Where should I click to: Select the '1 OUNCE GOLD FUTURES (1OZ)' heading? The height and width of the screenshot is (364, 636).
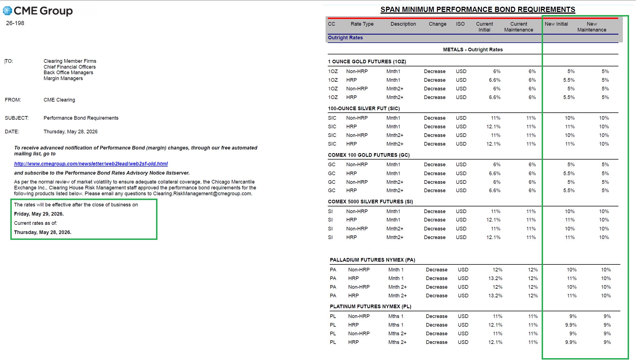(367, 62)
